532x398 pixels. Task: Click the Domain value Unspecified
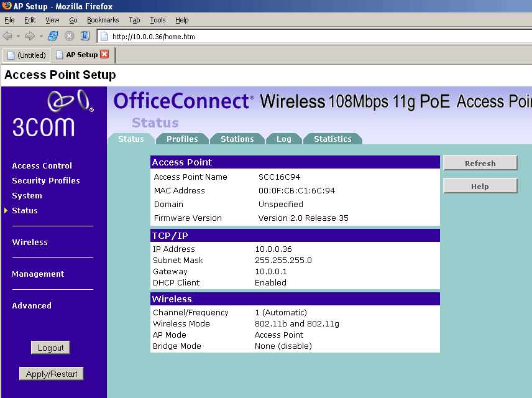280,205
